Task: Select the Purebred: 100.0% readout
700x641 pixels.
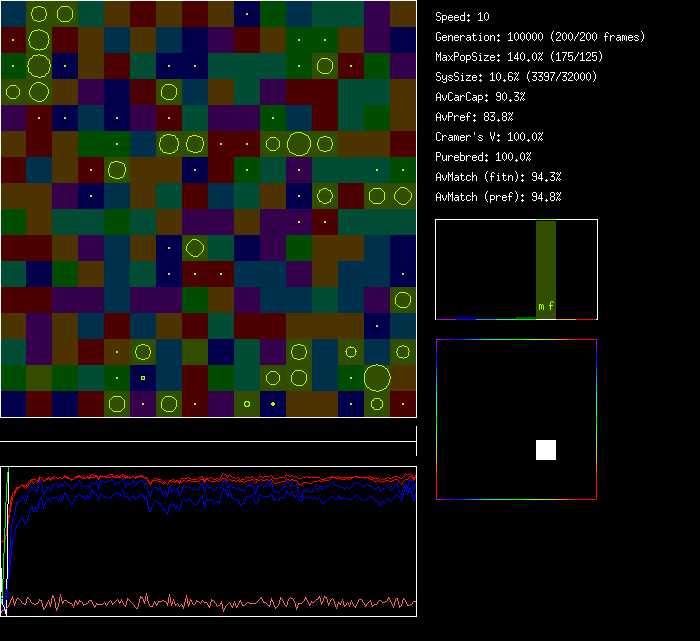Action: click(484, 157)
